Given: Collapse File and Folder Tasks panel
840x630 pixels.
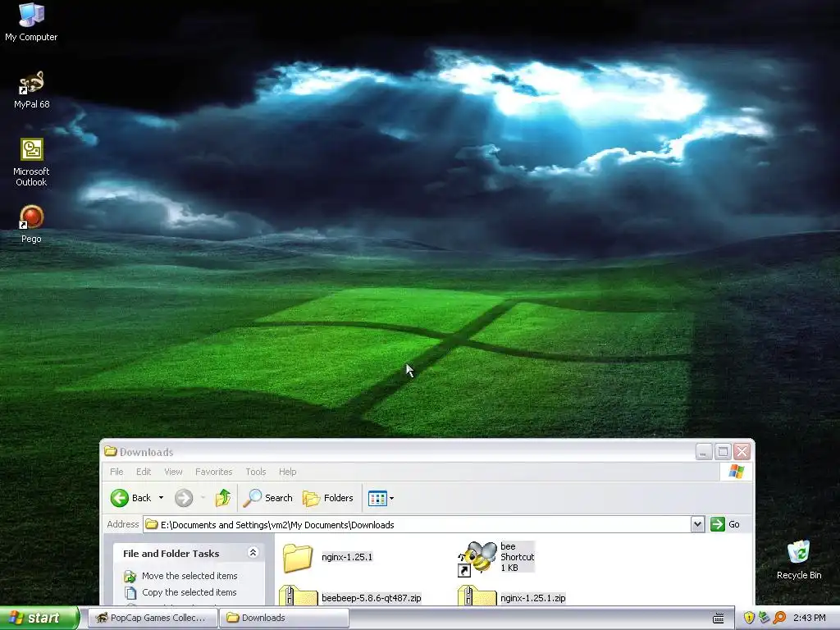Looking at the screenshot, I should point(253,552).
